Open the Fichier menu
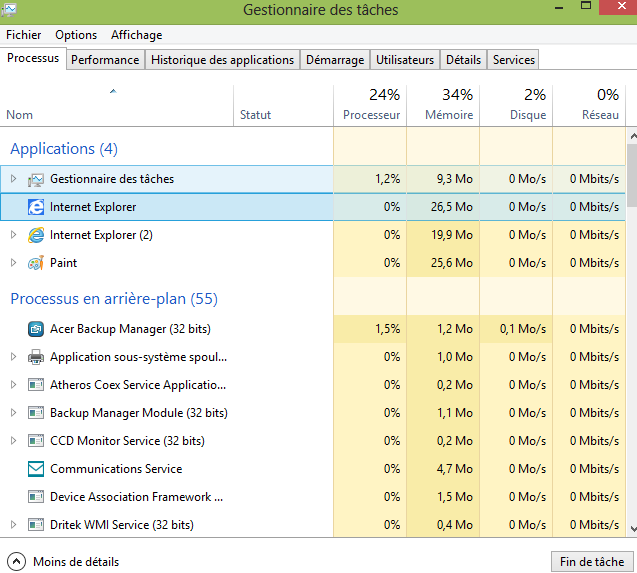The height and width of the screenshot is (573, 637). 24,35
